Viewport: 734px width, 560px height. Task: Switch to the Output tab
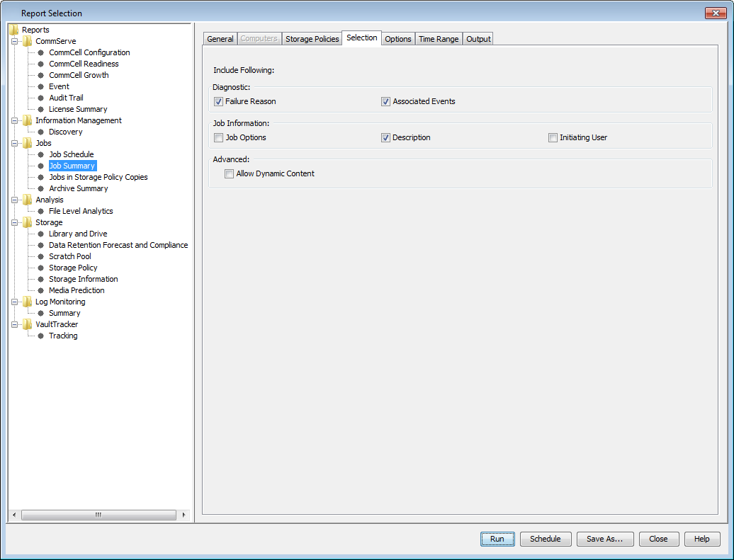478,39
